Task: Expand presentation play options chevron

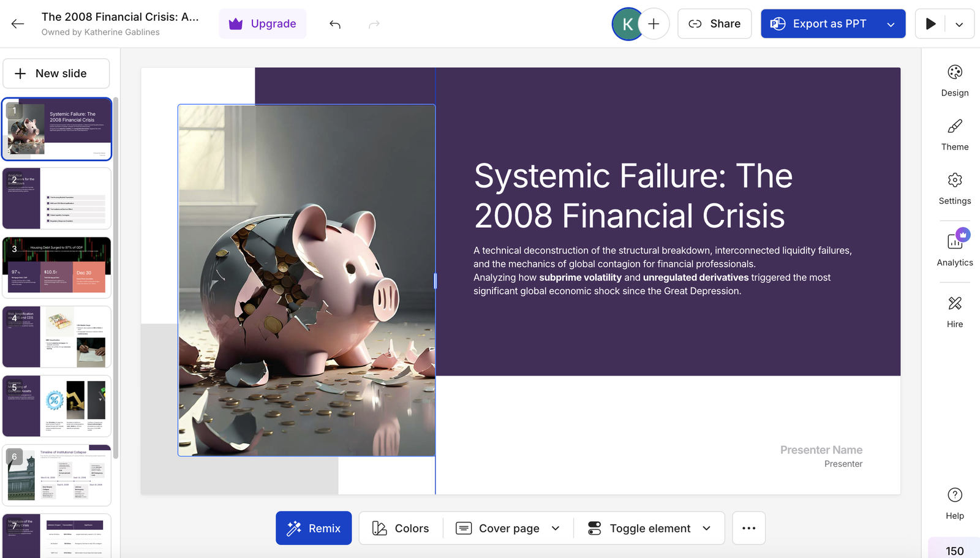Action: coord(959,25)
